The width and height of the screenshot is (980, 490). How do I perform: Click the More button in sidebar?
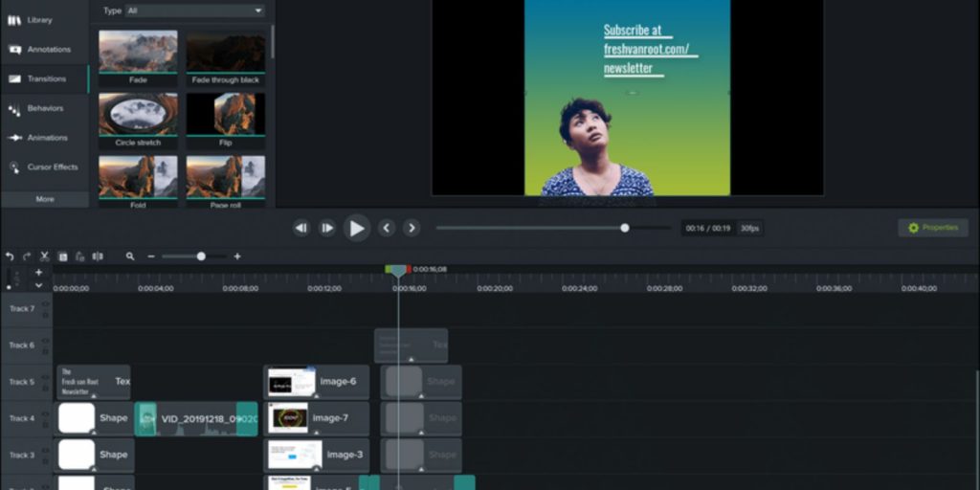pos(44,199)
